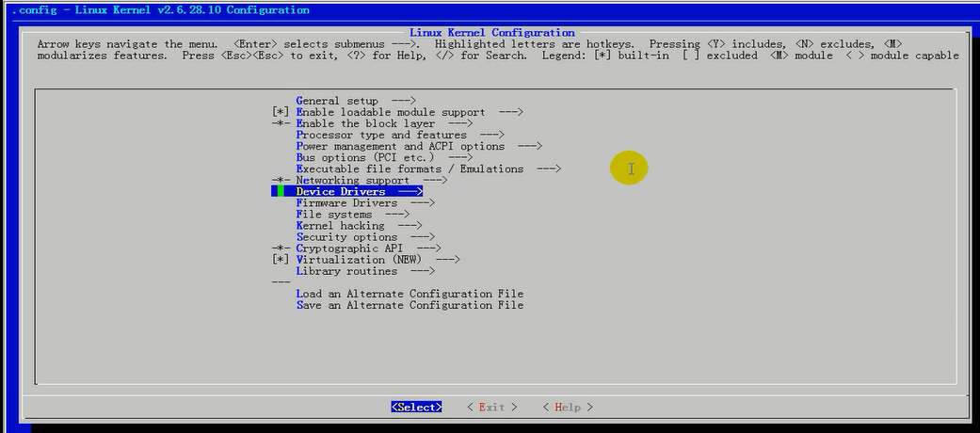Select Cryptographic API entry
The height and width of the screenshot is (433, 980).
point(368,249)
